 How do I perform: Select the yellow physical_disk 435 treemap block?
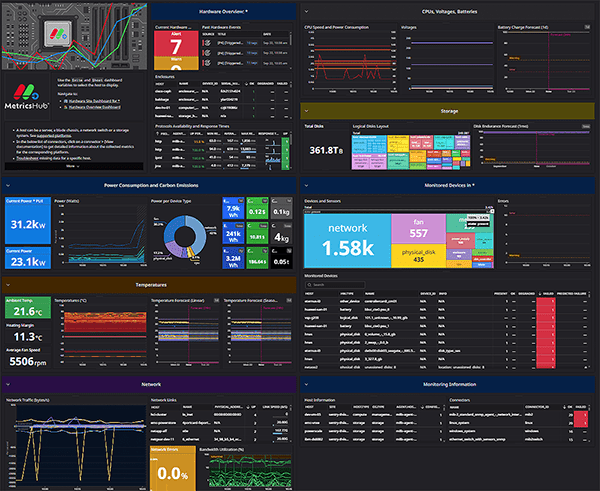pos(419,256)
